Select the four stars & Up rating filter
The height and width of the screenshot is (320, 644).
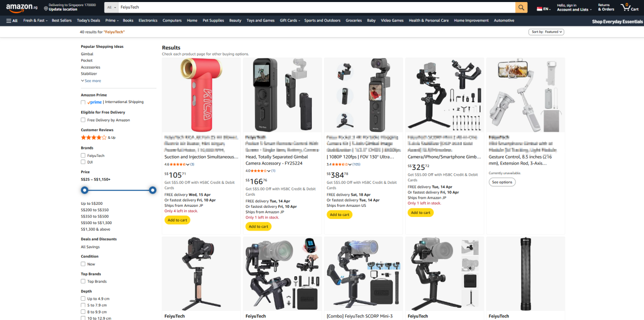coord(98,138)
